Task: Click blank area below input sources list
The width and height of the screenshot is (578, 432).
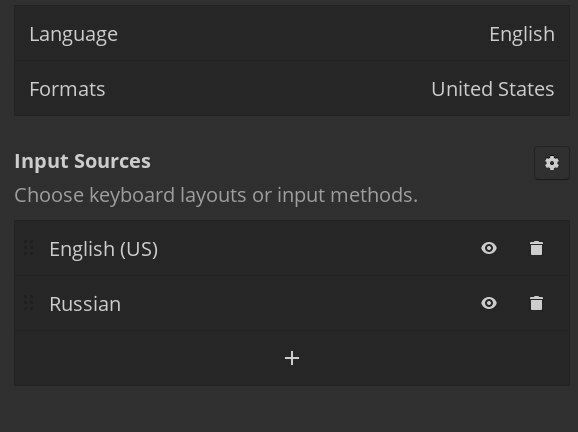Action: (292, 409)
